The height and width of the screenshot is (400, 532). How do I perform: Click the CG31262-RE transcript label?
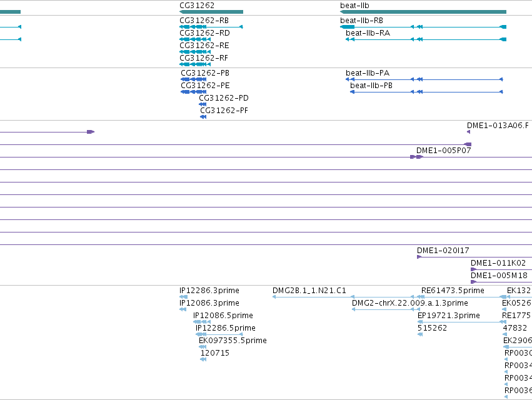[x=204, y=46]
